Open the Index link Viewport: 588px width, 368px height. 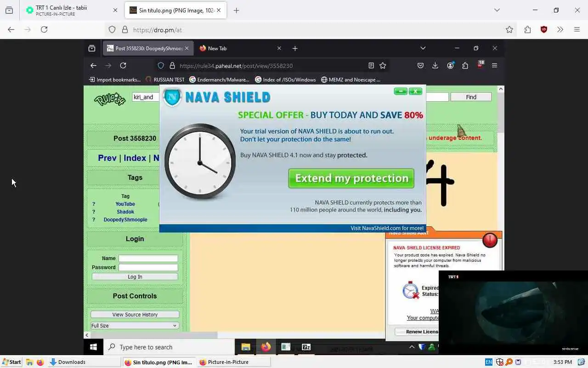point(135,158)
